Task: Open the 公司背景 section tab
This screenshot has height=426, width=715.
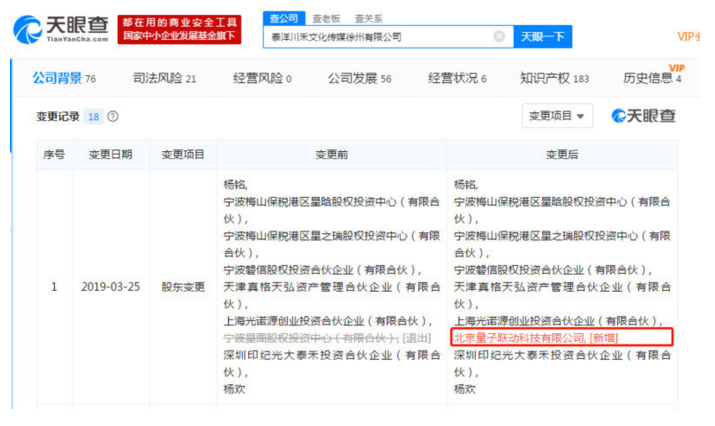Action: click(64, 78)
